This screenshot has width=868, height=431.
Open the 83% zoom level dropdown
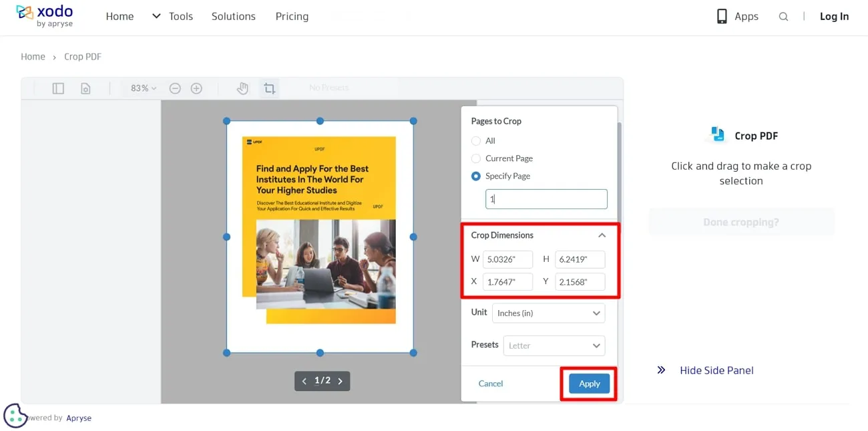click(x=141, y=88)
